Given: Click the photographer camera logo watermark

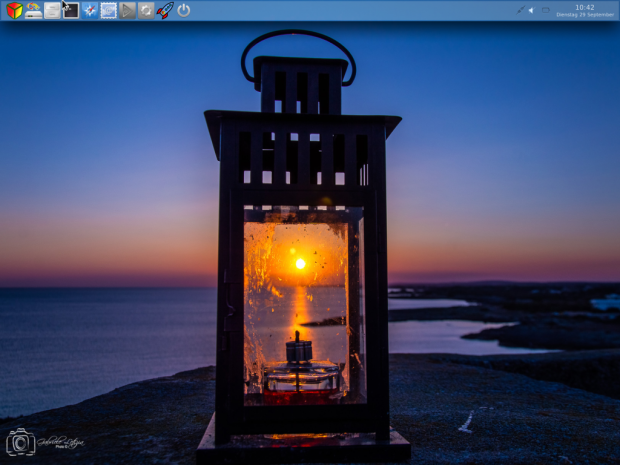Looking at the screenshot, I should pyautogui.click(x=21, y=442).
